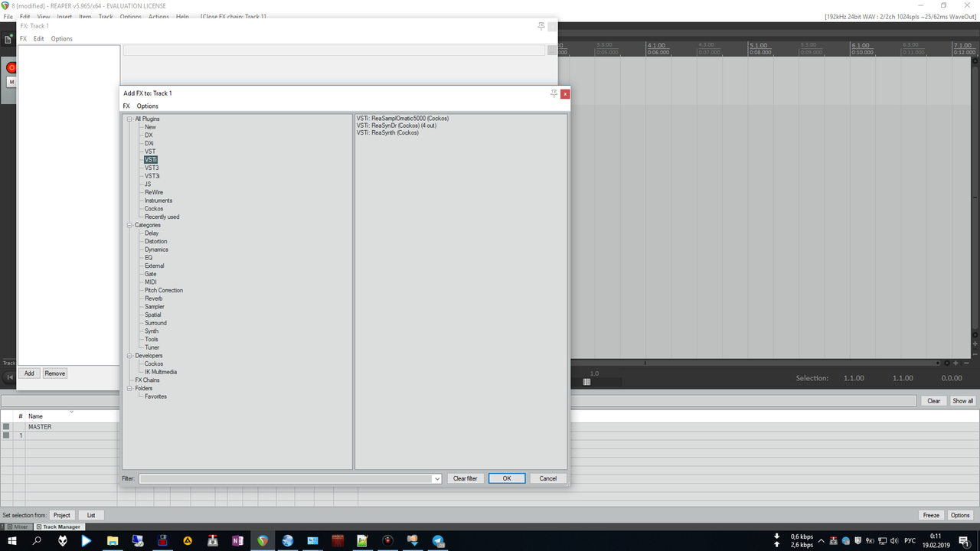980x551 pixels.
Task: Collapse the Developers tree node
Action: [129, 356]
